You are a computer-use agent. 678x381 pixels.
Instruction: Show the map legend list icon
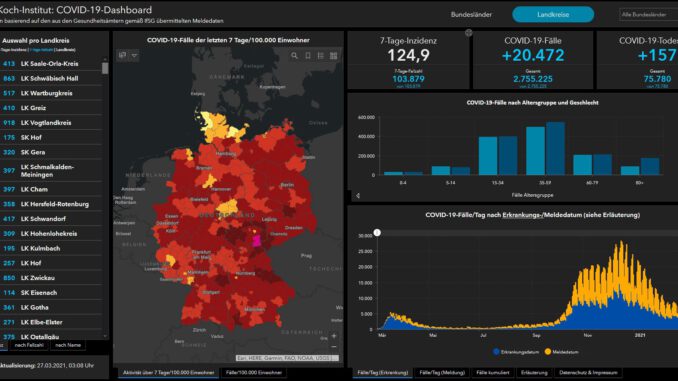(x=320, y=56)
